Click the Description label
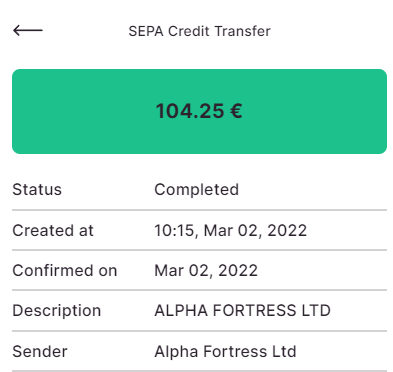This screenshot has width=393, height=372. pyautogui.click(x=57, y=311)
